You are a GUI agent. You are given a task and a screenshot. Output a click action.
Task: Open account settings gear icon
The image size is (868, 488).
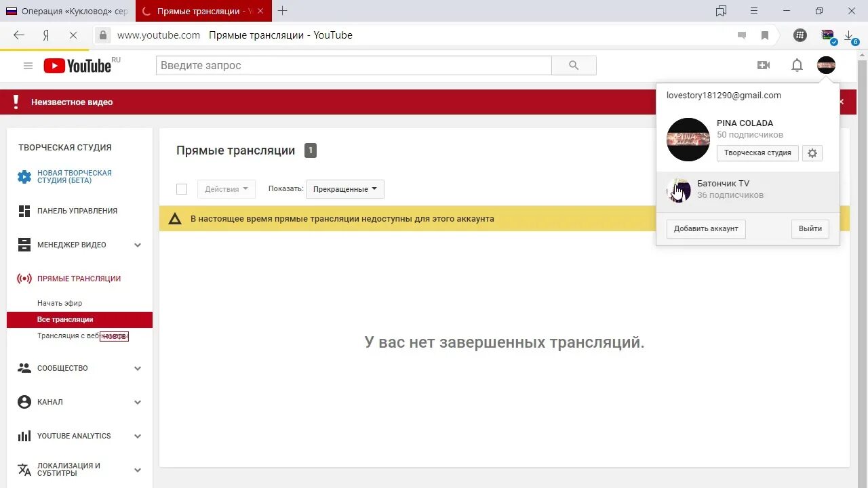tap(812, 153)
